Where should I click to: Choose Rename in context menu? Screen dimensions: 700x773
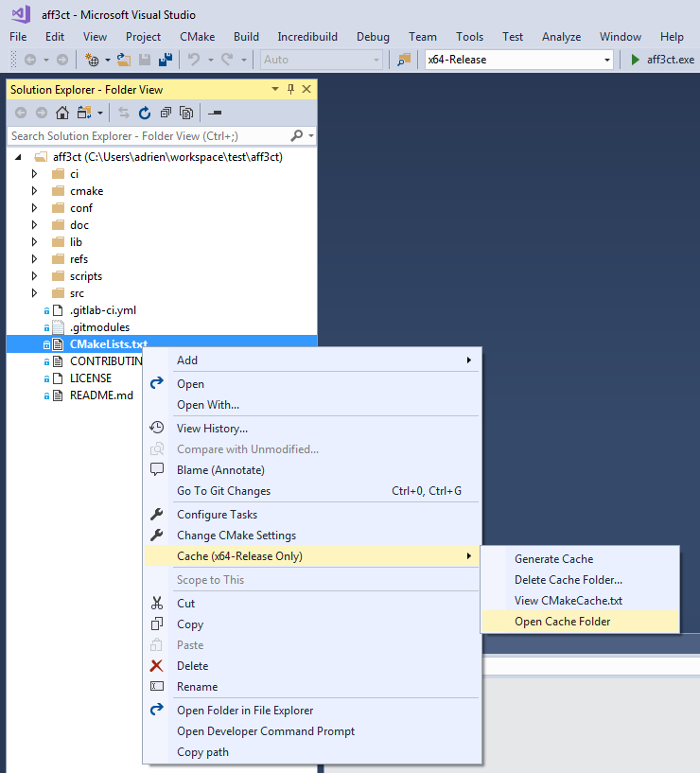pyautogui.click(x=312, y=687)
